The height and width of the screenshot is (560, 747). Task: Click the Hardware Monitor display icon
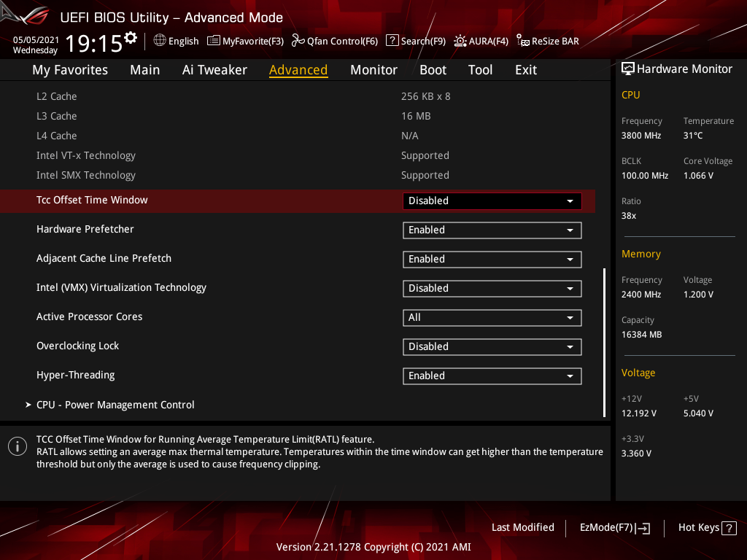[x=628, y=69]
